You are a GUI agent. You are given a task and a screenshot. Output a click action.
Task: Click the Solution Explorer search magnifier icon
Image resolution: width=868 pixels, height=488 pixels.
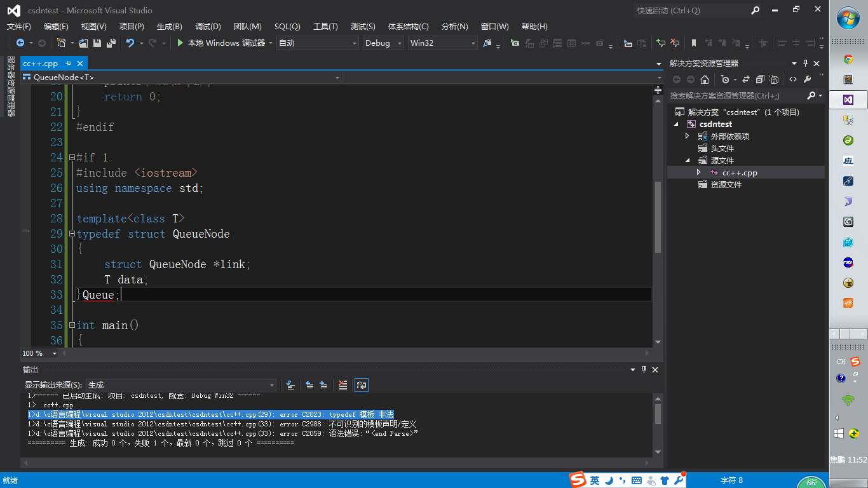[811, 95]
